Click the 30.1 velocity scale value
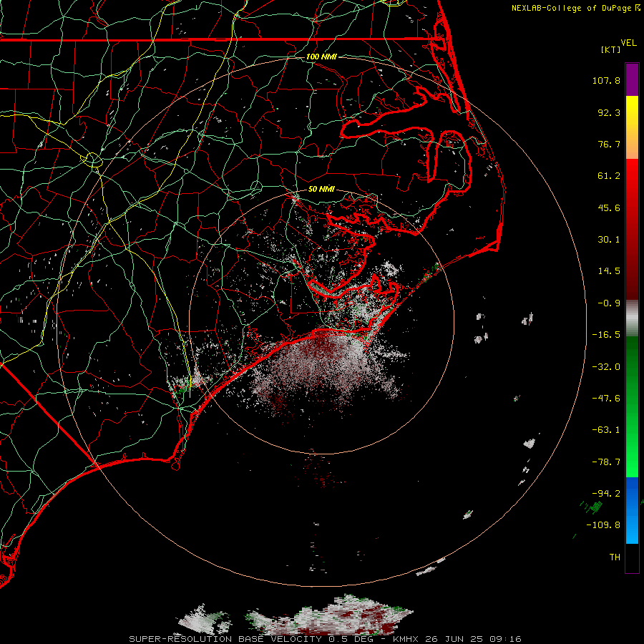This screenshot has height=644, width=644. click(609, 240)
